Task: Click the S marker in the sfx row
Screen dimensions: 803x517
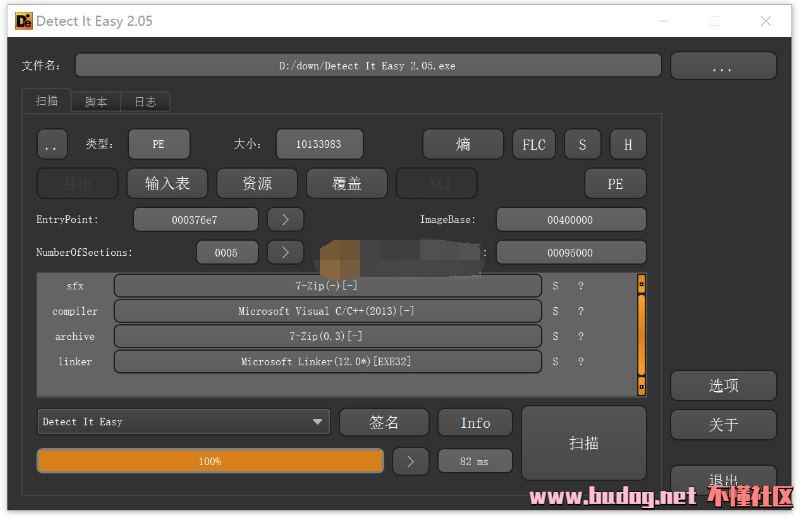Action: tap(556, 286)
